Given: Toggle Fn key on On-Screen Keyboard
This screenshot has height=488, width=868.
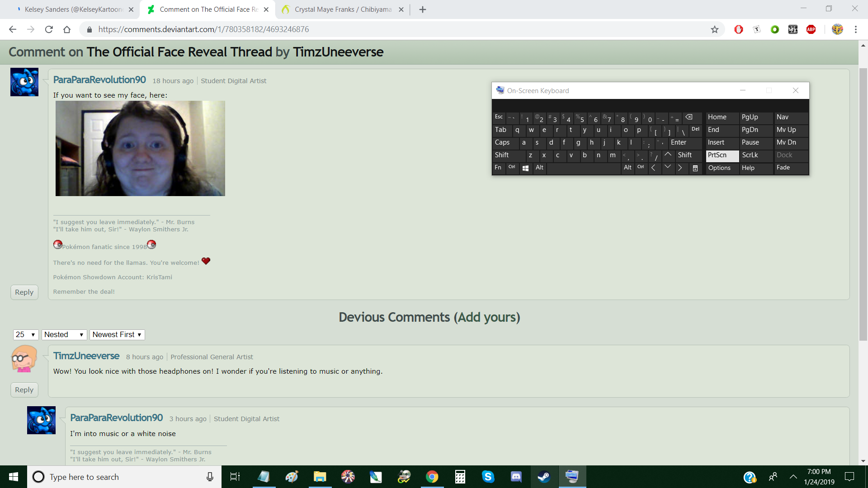Looking at the screenshot, I should [498, 168].
